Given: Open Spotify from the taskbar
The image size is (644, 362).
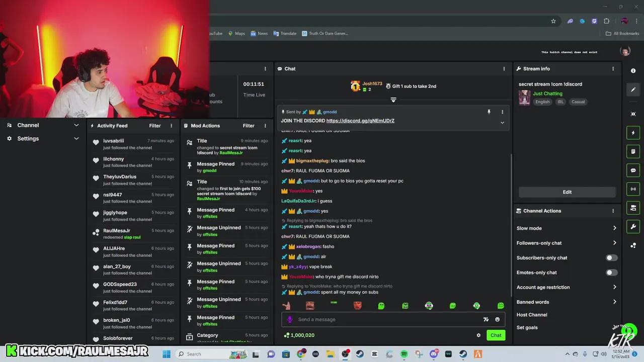Looking at the screenshot, I should (404, 354).
